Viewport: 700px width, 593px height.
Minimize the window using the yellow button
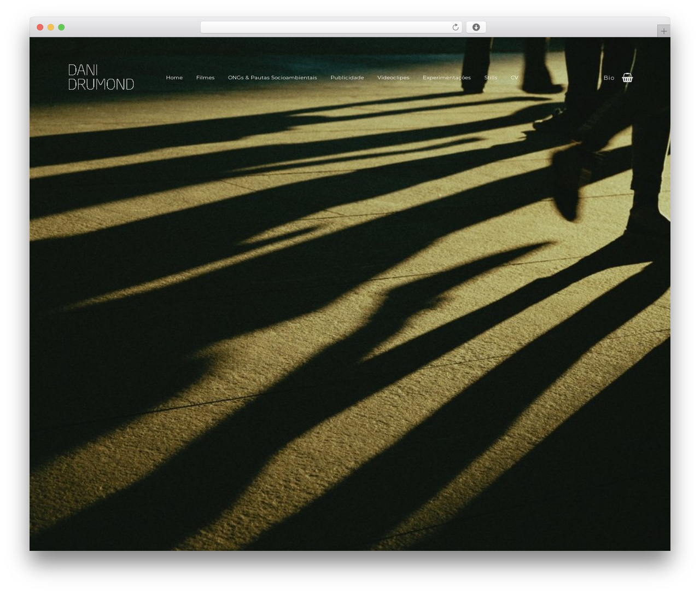point(50,27)
